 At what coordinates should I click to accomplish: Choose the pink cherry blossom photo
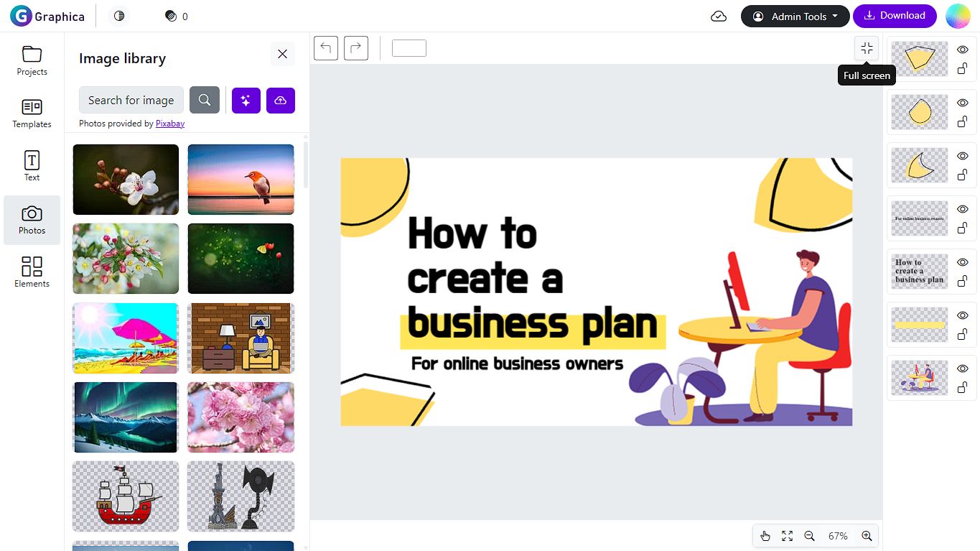point(241,417)
